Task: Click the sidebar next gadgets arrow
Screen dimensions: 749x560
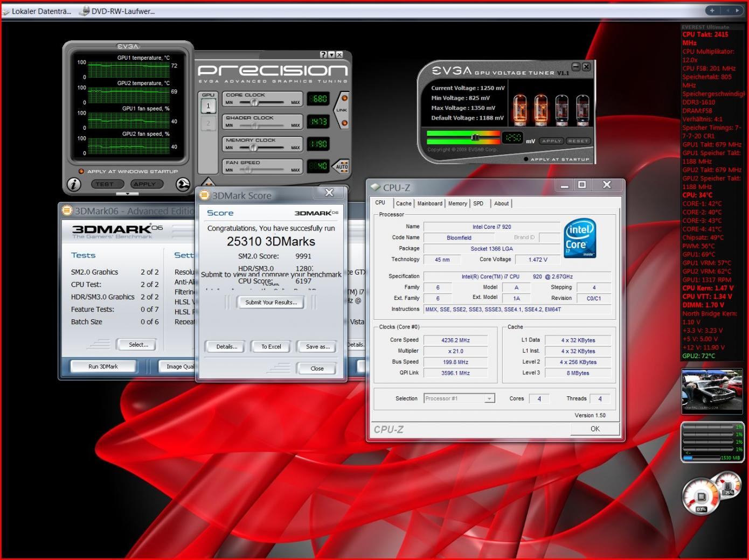Action: click(737, 10)
